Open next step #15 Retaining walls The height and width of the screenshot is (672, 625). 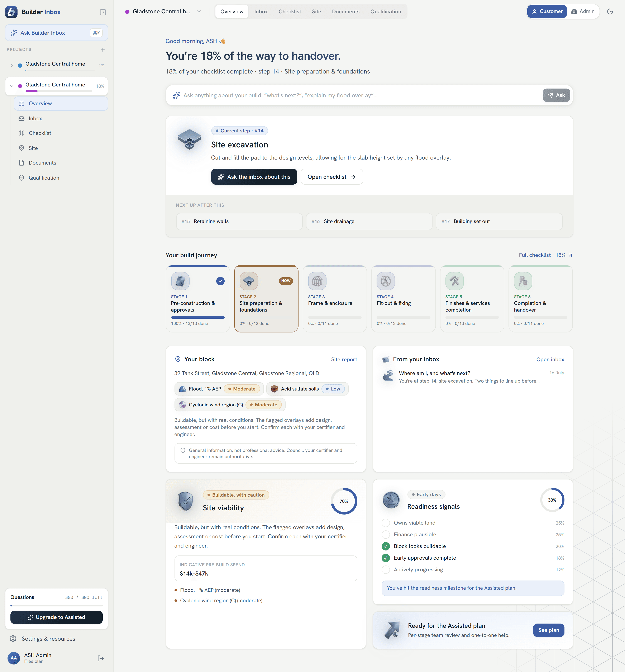[x=239, y=221]
